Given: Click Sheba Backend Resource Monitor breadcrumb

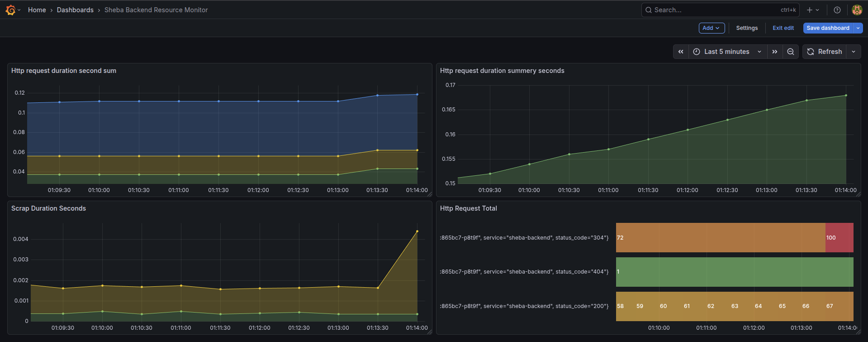Looking at the screenshot, I should (156, 10).
